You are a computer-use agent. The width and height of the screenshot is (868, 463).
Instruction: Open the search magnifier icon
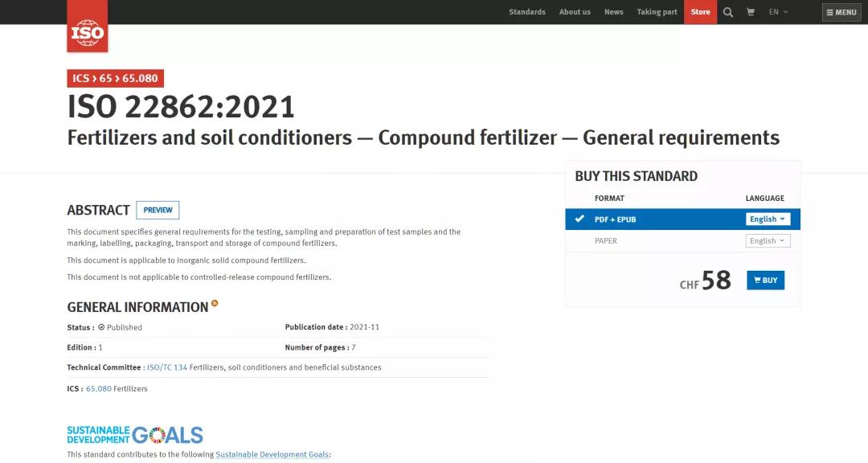pyautogui.click(x=728, y=11)
